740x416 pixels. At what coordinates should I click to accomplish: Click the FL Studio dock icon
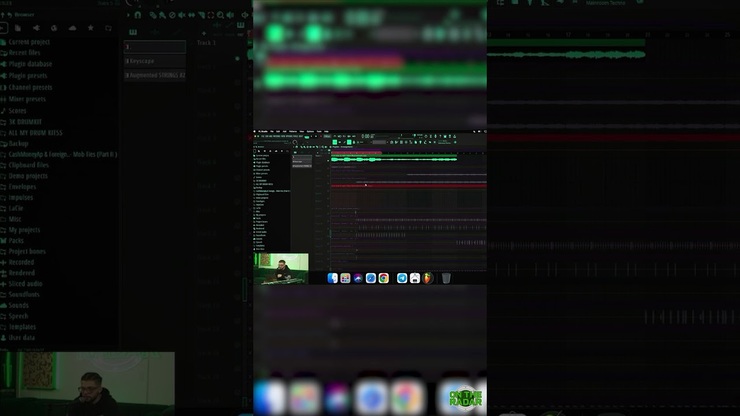(x=427, y=278)
